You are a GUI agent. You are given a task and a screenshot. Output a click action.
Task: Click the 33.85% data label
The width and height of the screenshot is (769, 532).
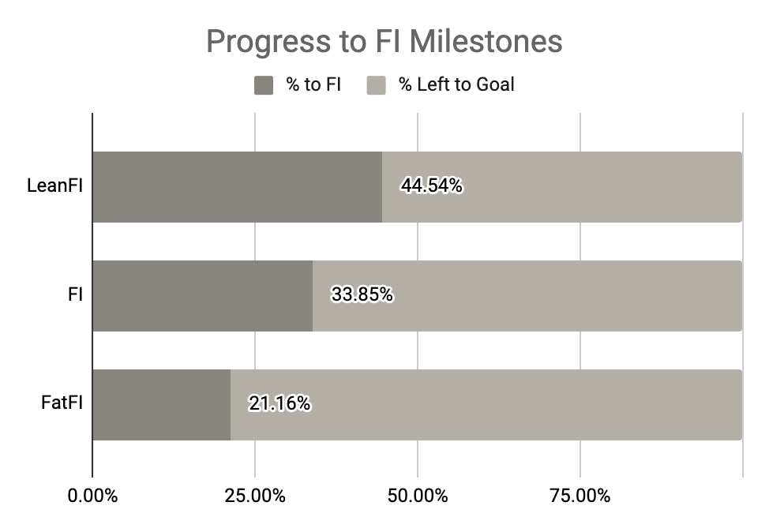[x=362, y=295]
